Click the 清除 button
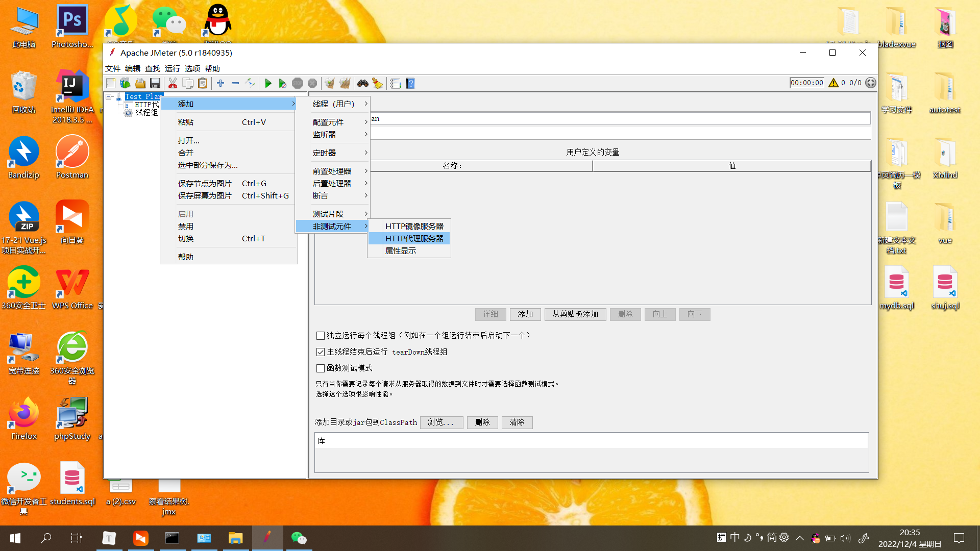 click(x=517, y=422)
